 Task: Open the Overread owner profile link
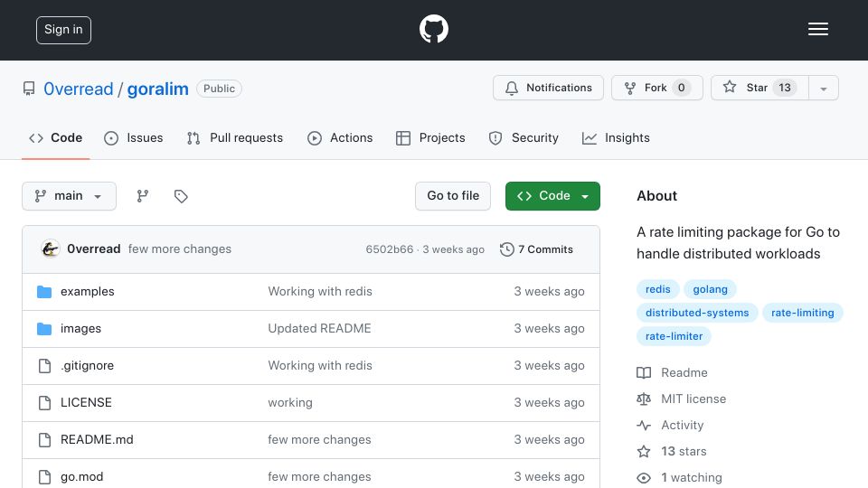(78, 89)
